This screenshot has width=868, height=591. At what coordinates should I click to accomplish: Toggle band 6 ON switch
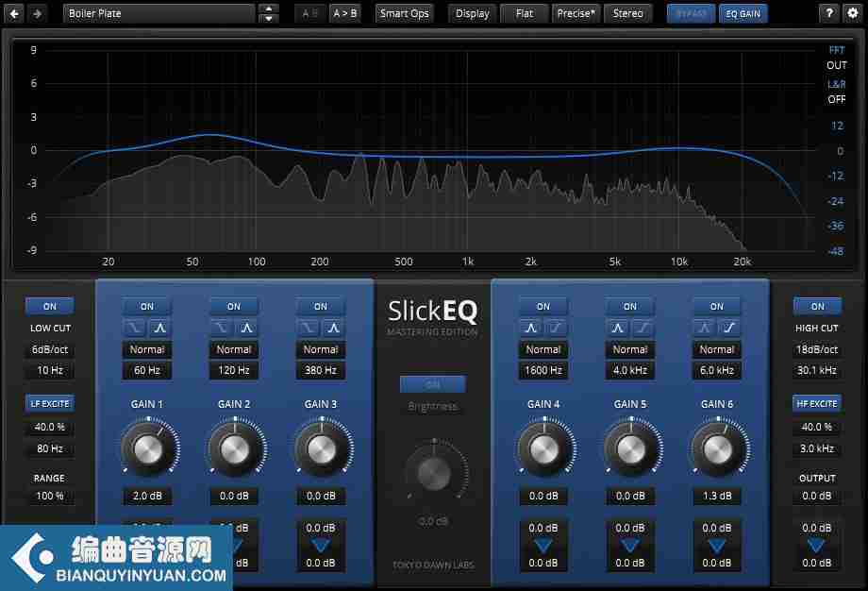pos(717,306)
